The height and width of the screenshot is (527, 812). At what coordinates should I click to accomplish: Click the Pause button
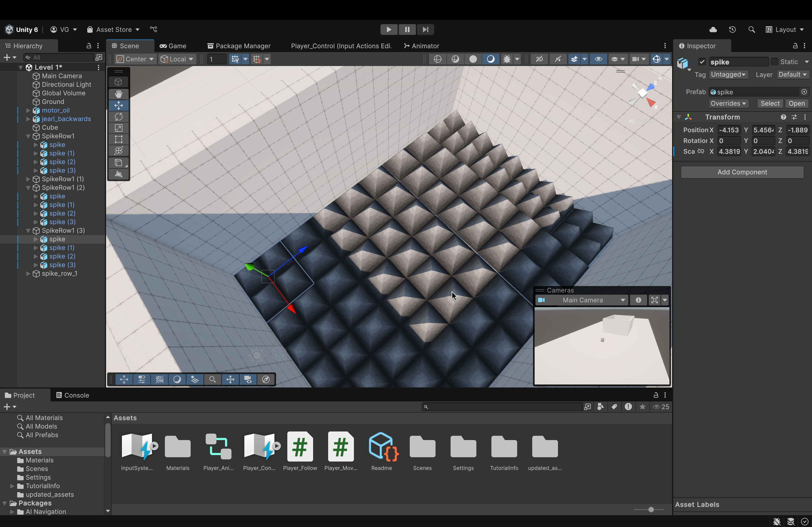pyautogui.click(x=407, y=30)
